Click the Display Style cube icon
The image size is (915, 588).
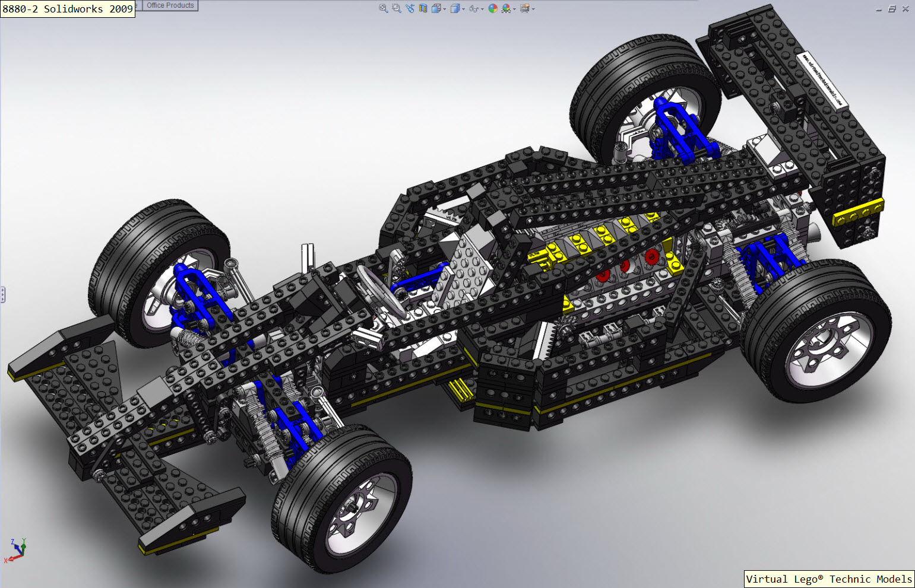tap(455, 8)
